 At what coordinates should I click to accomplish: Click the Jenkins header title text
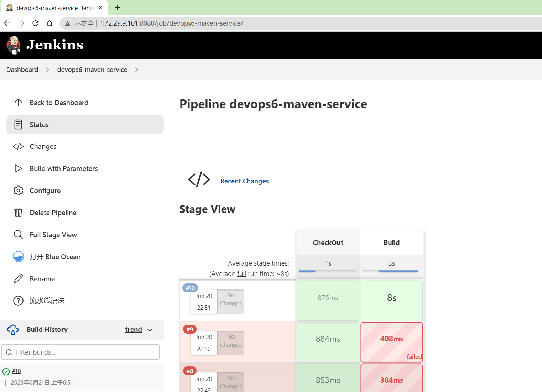coord(55,45)
